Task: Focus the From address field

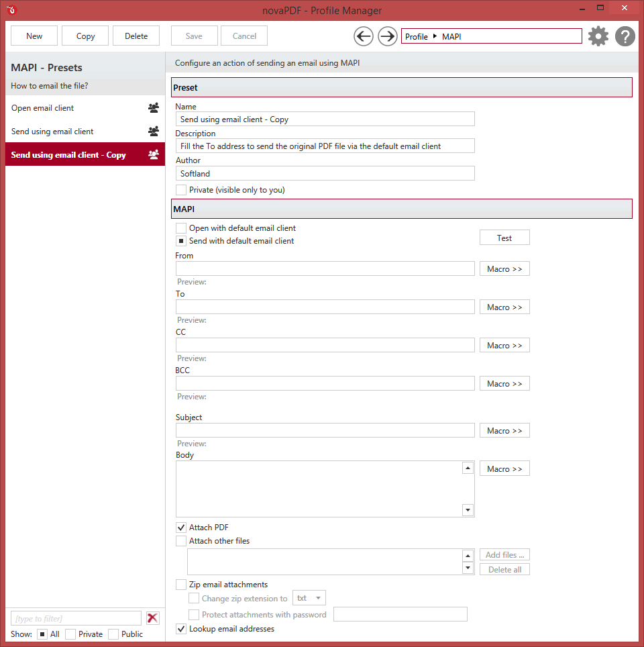Action: (325, 268)
